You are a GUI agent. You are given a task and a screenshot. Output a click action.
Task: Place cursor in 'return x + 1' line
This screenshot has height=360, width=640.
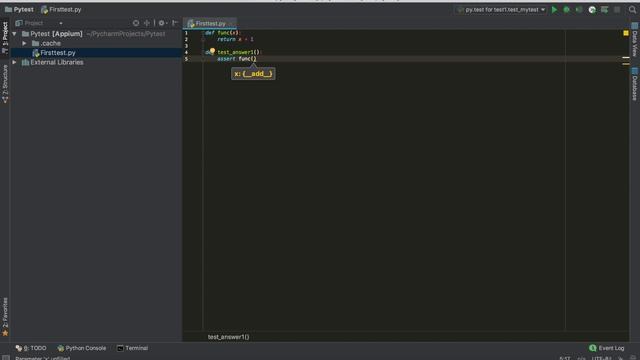pos(235,40)
